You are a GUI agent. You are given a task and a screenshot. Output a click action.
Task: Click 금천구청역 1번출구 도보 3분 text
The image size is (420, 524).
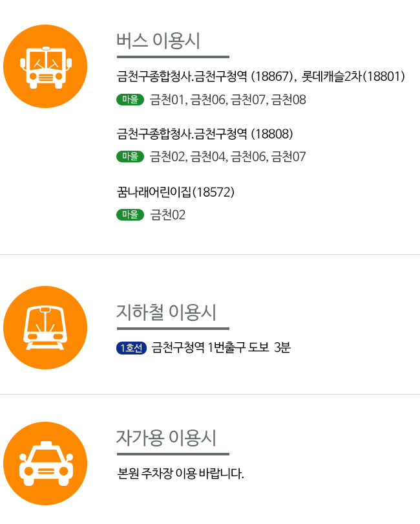pos(221,347)
